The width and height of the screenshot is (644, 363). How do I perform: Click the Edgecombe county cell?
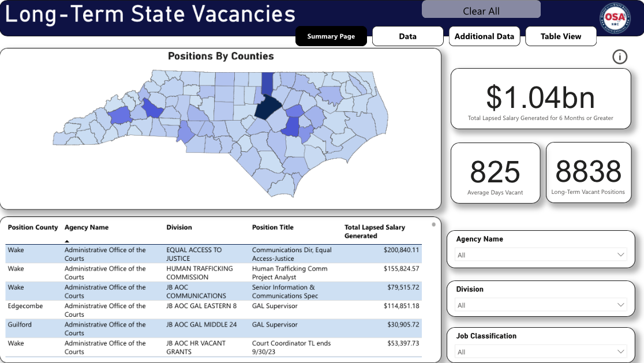25,306
